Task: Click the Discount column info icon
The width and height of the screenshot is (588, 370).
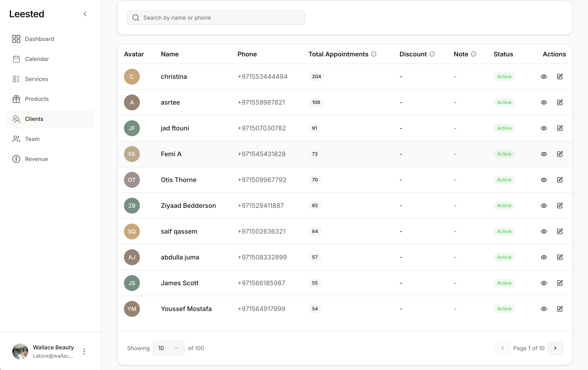Action: pos(432,54)
